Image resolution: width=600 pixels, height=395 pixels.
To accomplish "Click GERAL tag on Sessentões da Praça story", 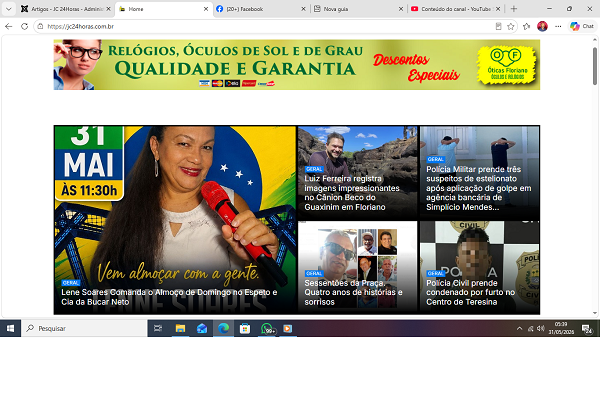I will coord(314,274).
